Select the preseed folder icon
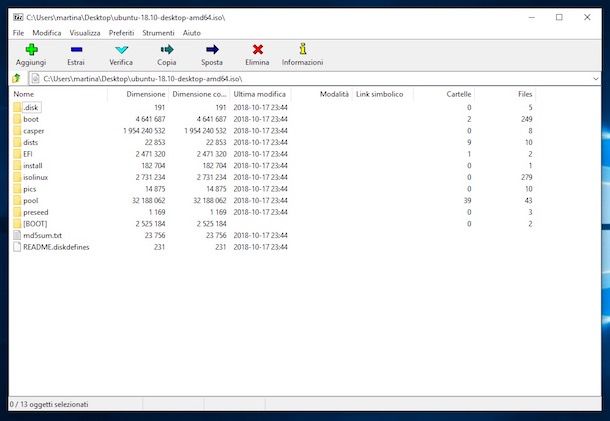The width and height of the screenshot is (610, 421). 17,212
